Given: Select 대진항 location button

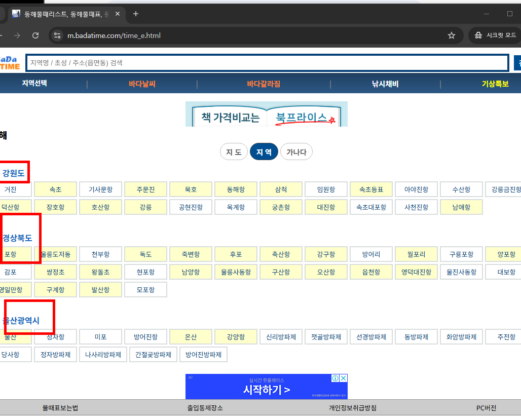Looking at the screenshot, I should 326,207.
